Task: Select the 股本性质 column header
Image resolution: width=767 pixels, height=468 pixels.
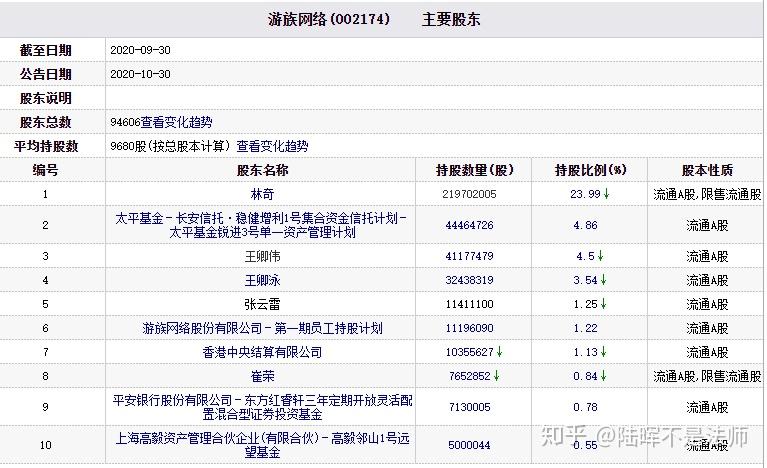Action: [707, 170]
